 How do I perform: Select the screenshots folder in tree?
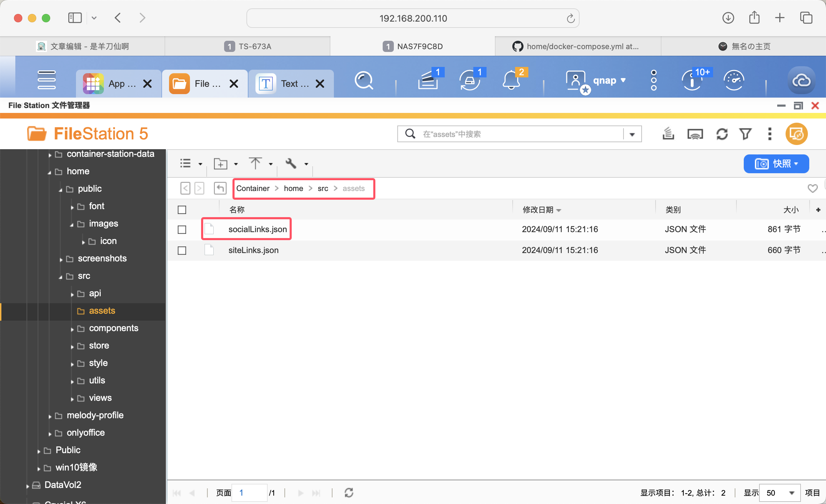(102, 258)
